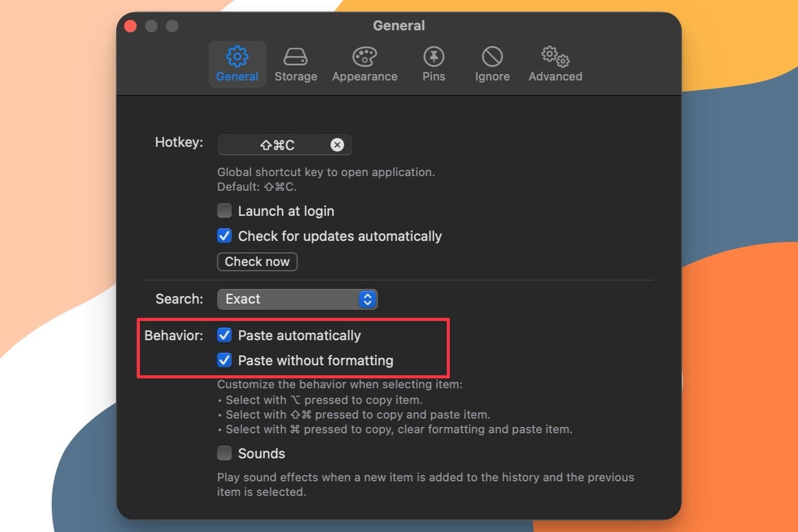Viewport: 798px width, 532px height.
Task: Switch to the Advanced tab
Action: (x=555, y=64)
